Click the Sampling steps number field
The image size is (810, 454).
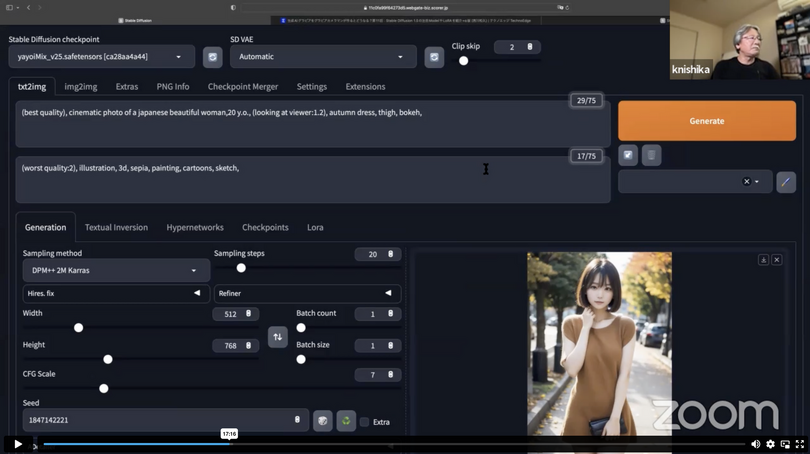[x=378, y=254]
